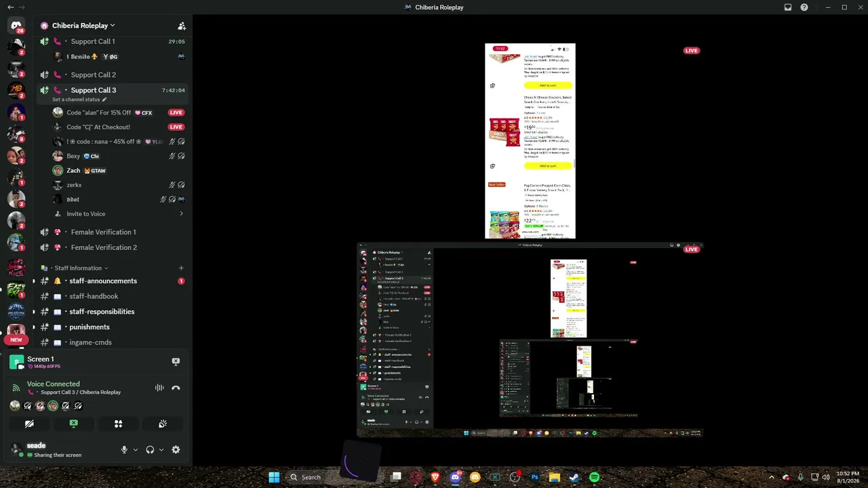The image size is (868, 488).
Task: Open the staff-responsibilities channel
Action: pyautogui.click(x=112, y=312)
